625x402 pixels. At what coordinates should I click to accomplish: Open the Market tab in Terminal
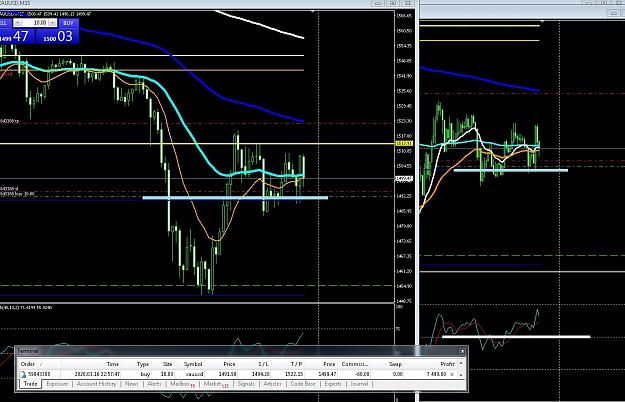[216, 384]
